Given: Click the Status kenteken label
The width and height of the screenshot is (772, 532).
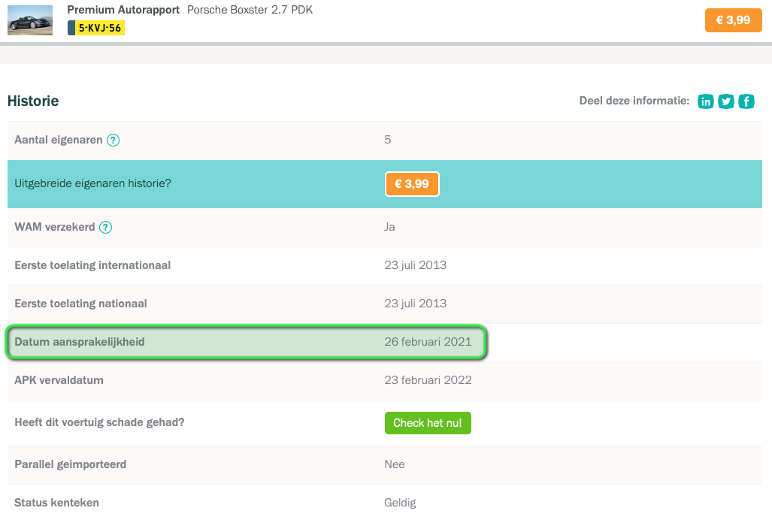Looking at the screenshot, I should coord(56,503).
